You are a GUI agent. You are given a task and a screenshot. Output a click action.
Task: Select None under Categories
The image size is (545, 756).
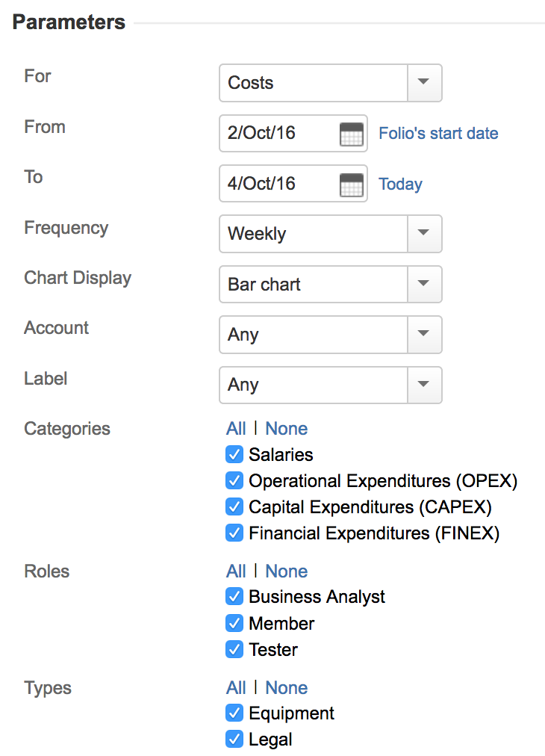coord(286,429)
